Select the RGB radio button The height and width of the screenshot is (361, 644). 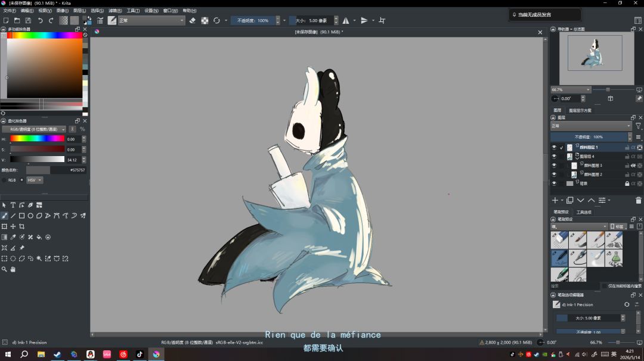[4, 180]
